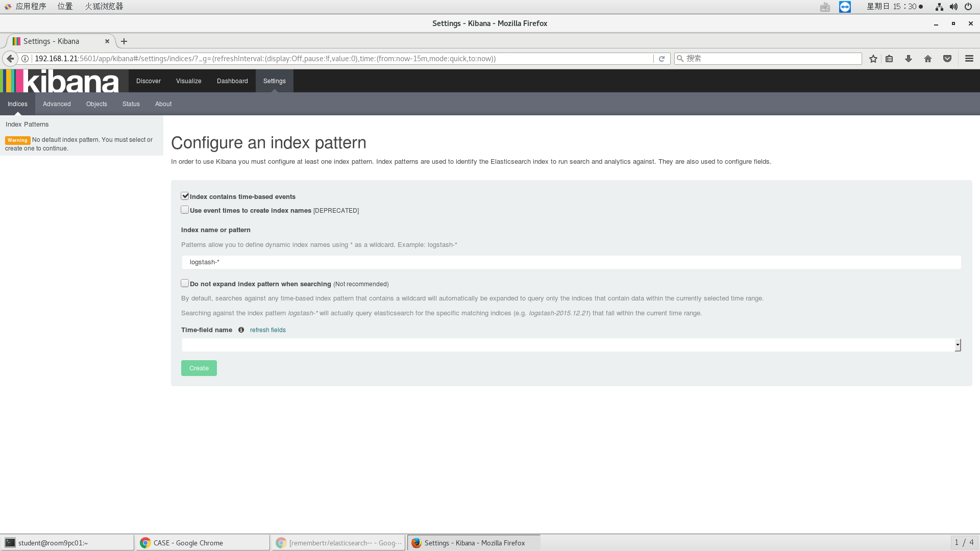Click the refresh fields link
980x551 pixels.
point(267,330)
